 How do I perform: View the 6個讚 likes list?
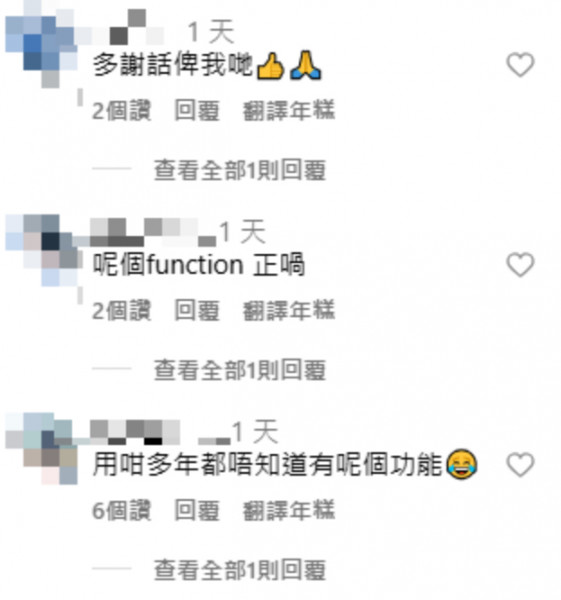click(x=122, y=511)
